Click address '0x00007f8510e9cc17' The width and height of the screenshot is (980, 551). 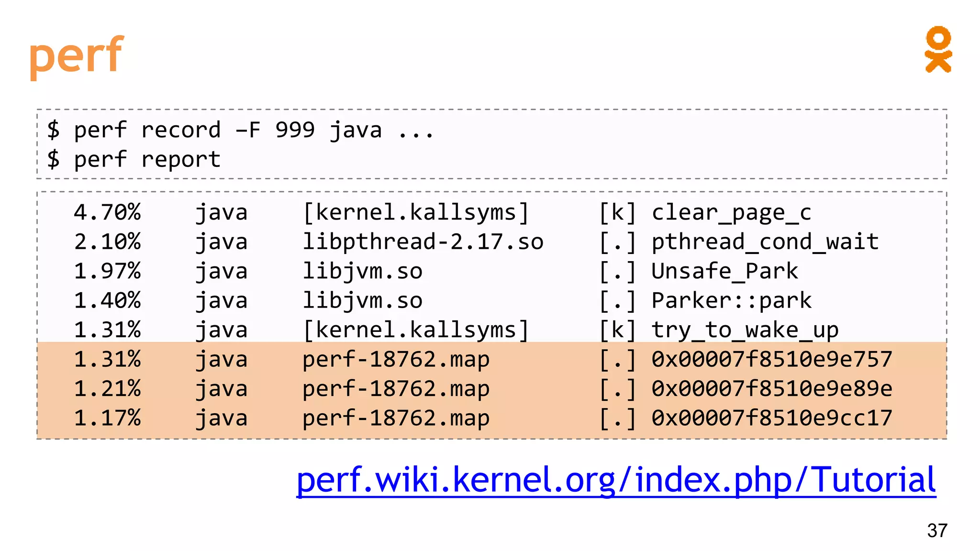pos(772,418)
